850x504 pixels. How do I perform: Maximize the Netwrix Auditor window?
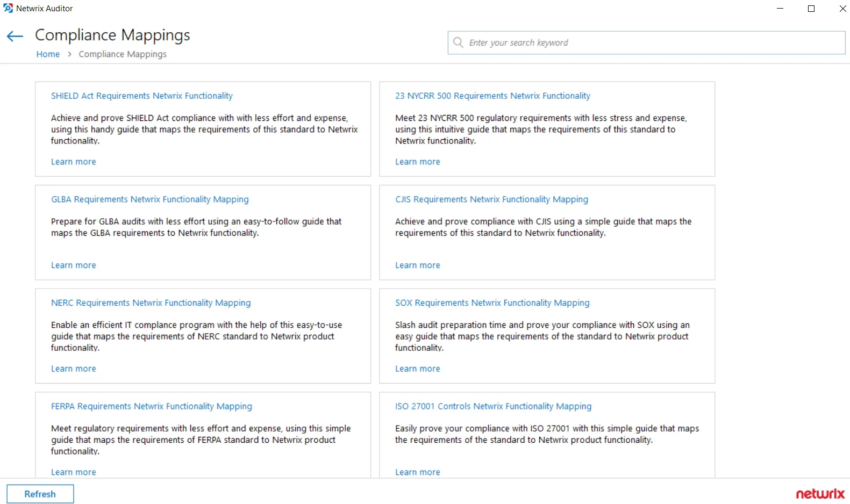811,9
